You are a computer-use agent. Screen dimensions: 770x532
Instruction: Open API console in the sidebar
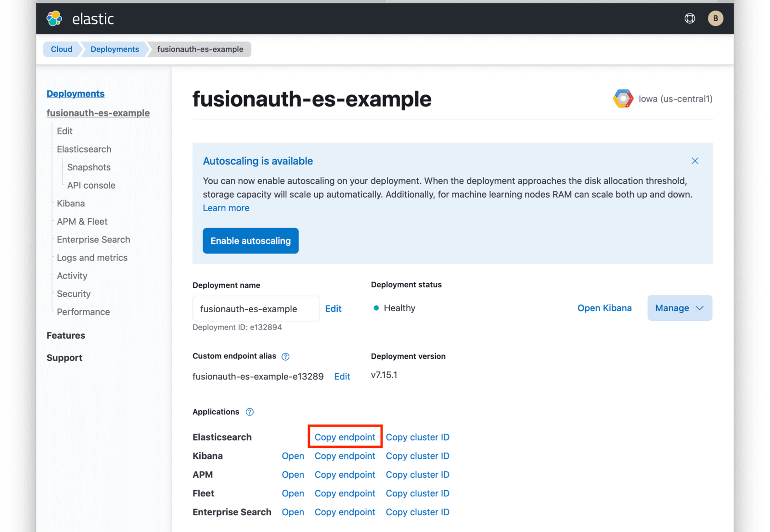91,185
